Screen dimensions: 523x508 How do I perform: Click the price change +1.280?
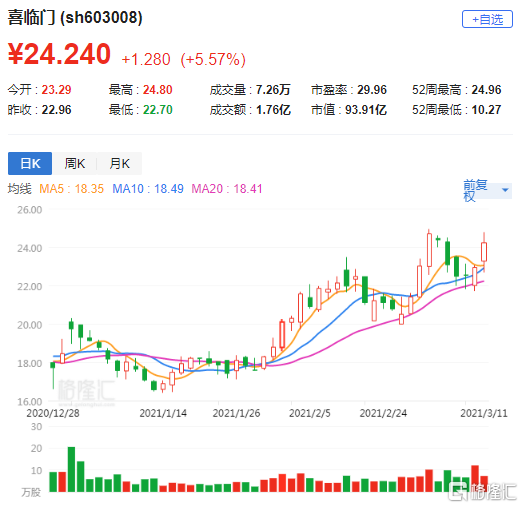[x=146, y=60]
